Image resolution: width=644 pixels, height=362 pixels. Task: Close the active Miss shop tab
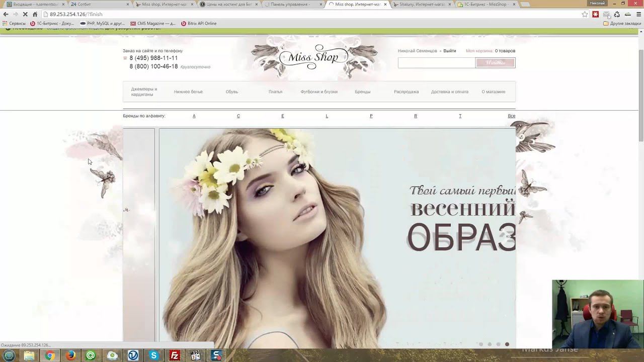[385, 4]
